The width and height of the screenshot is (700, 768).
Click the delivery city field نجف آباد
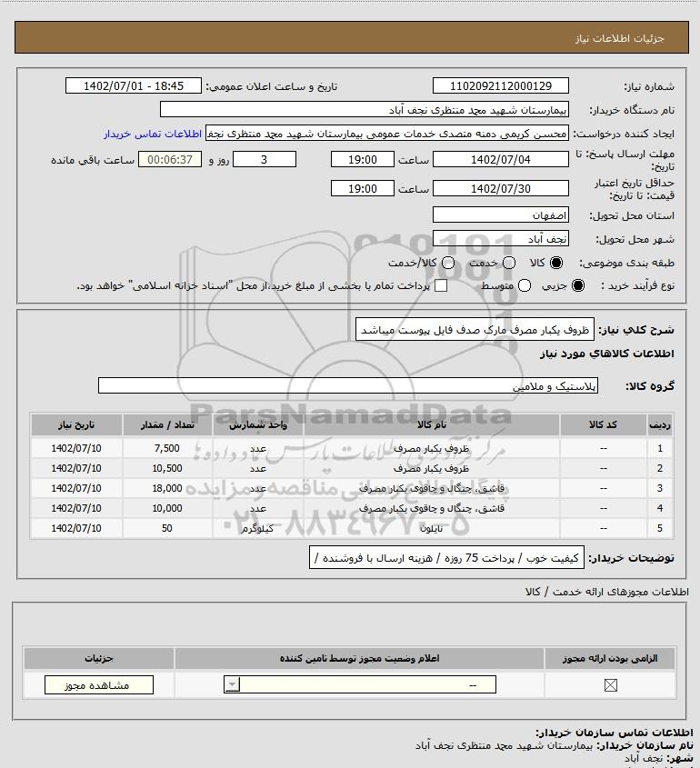(501, 239)
